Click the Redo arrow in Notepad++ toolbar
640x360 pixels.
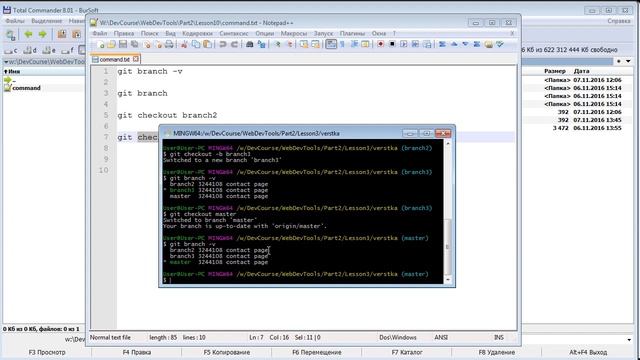click(x=234, y=44)
